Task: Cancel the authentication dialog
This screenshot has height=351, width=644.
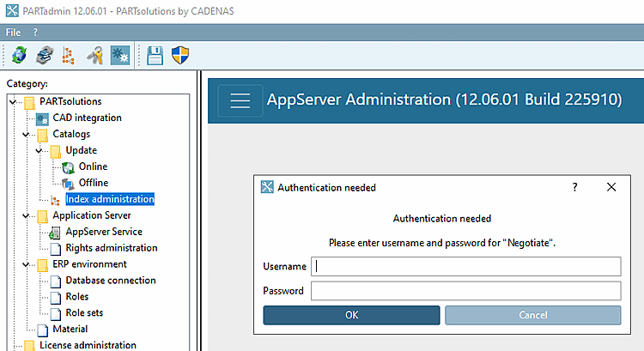Action: pyautogui.click(x=532, y=315)
